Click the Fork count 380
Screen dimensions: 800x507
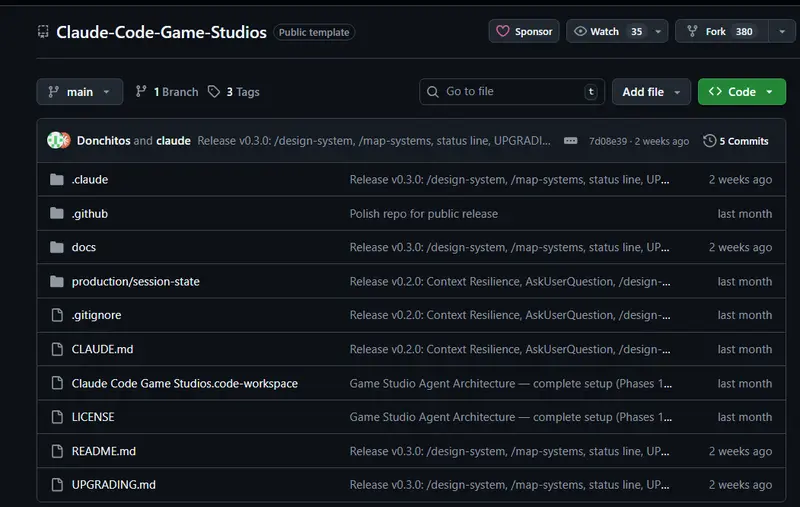tap(744, 32)
